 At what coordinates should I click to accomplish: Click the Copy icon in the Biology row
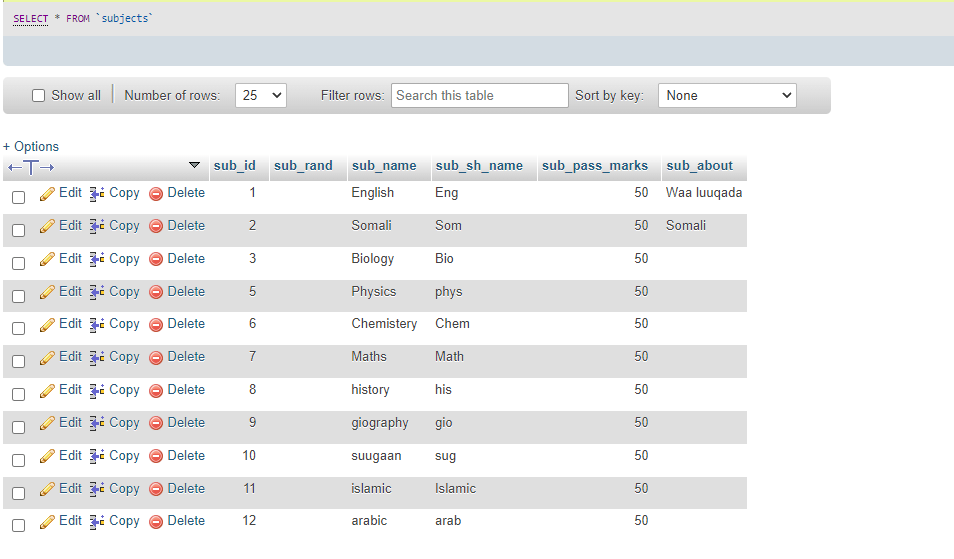click(97, 259)
